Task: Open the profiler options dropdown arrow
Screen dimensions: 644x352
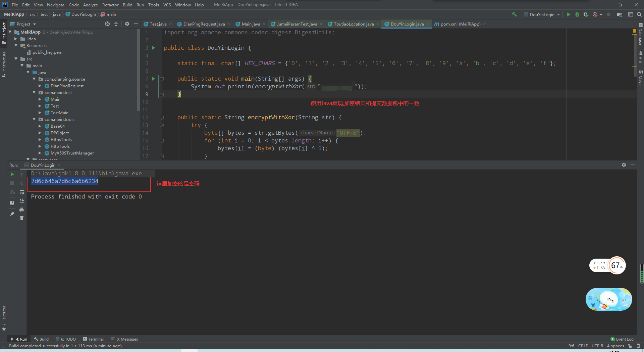Action: point(601,14)
